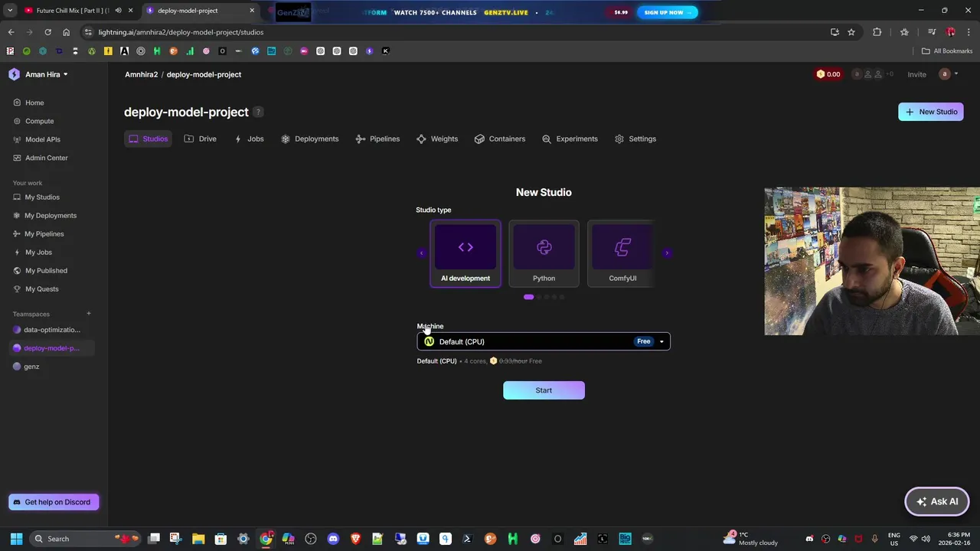The height and width of the screenshot is (551, 980).
Task: Click the Invite button
Action: click(916, 74)
